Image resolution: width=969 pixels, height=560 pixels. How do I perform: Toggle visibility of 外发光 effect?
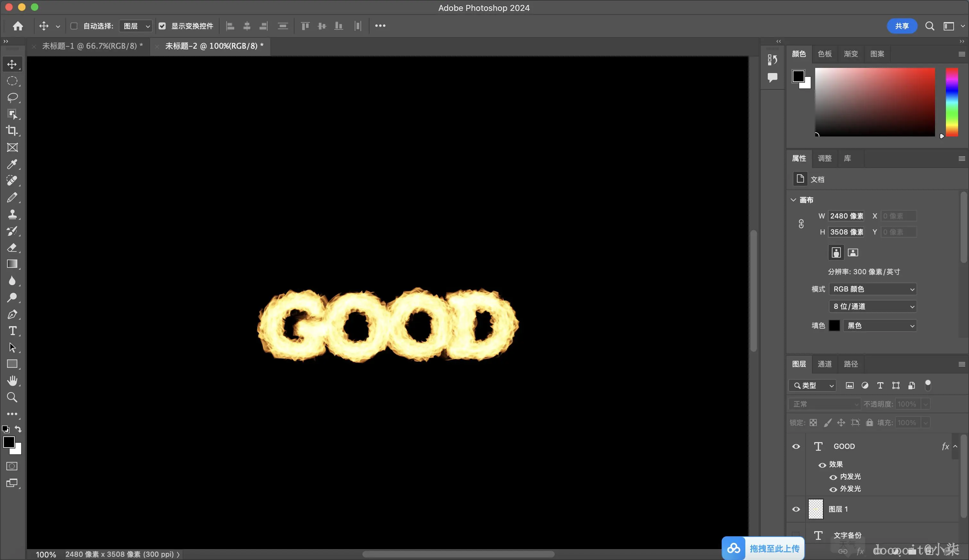coord(833,489)
